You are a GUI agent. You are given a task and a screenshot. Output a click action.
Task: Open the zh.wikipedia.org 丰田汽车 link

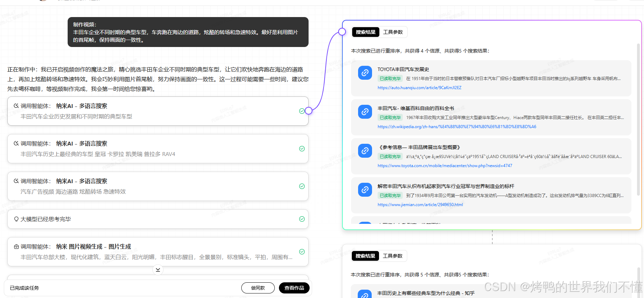pyautogui.click(x=457, y=127)
